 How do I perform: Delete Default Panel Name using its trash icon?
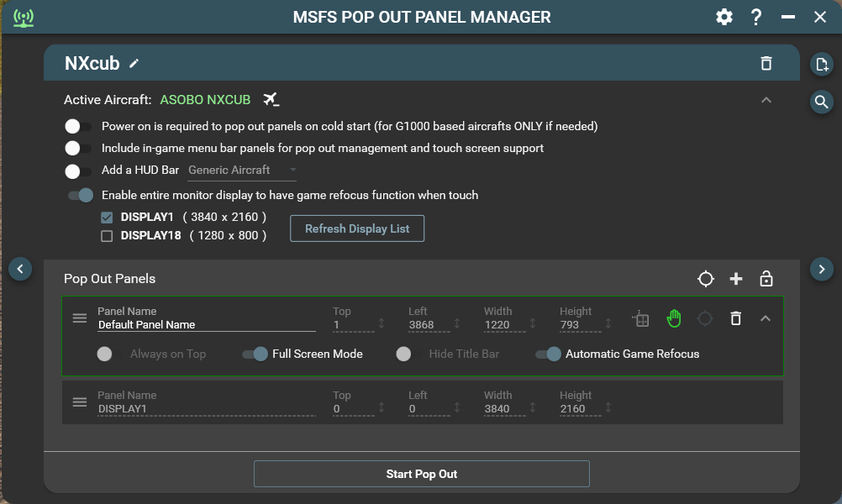tap(735, 318)
